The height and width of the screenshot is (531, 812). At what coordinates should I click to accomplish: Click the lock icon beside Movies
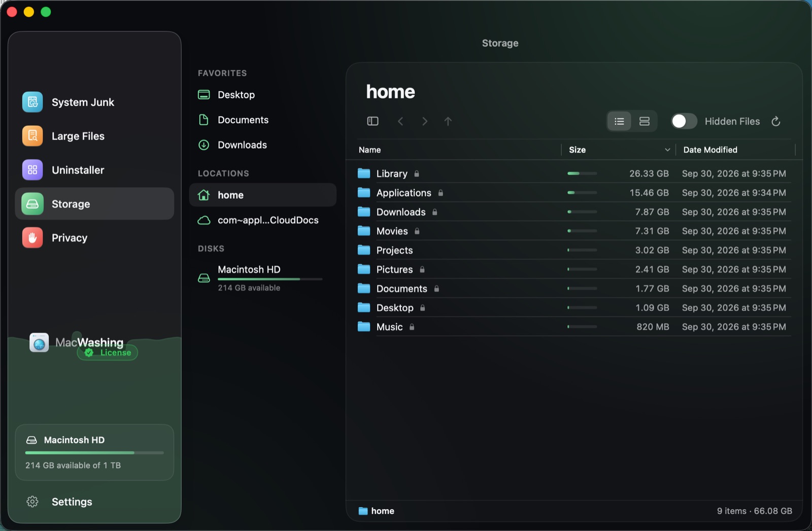click(417, 231)
